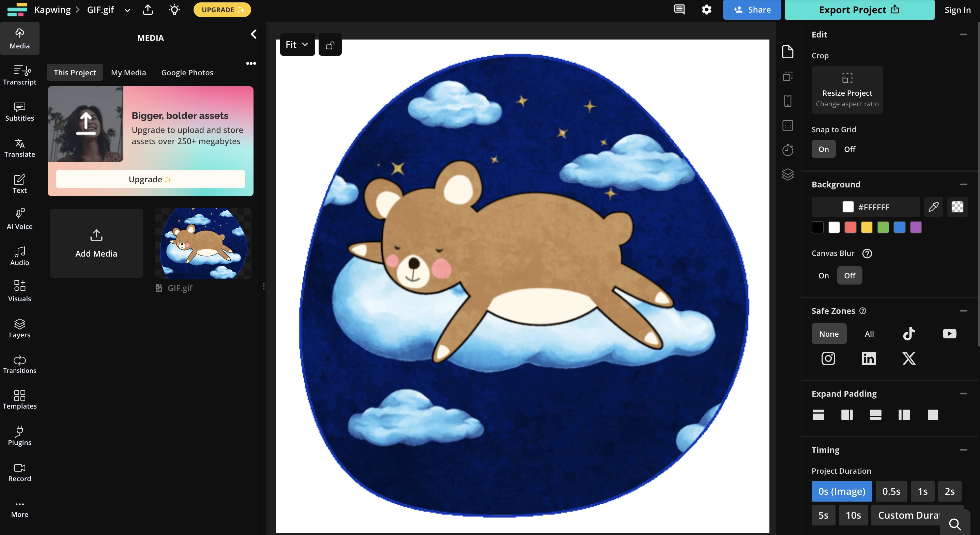Click the Add Media upload button

(x=96, y=243)
